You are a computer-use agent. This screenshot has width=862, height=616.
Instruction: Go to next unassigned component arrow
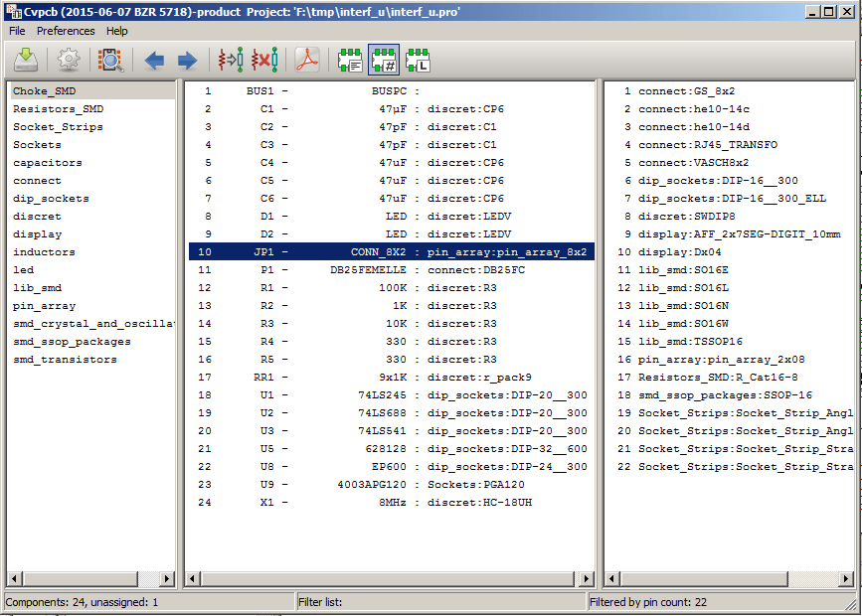pyautogui.click(x=187, y=61)
